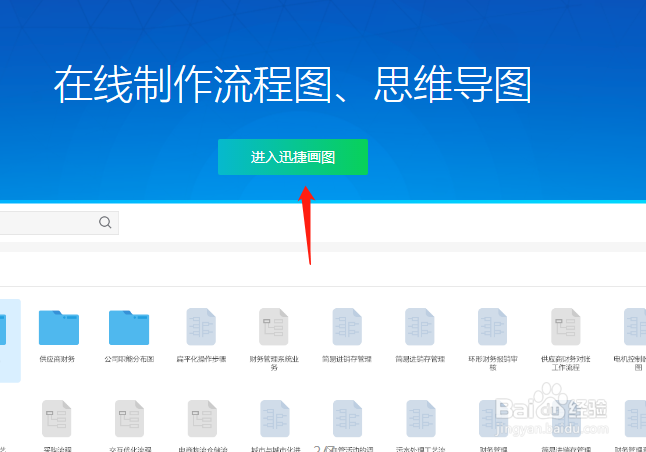This screenshot has height=452, width=646.
Task: Click the magnifier search icon
Action: 105,222
